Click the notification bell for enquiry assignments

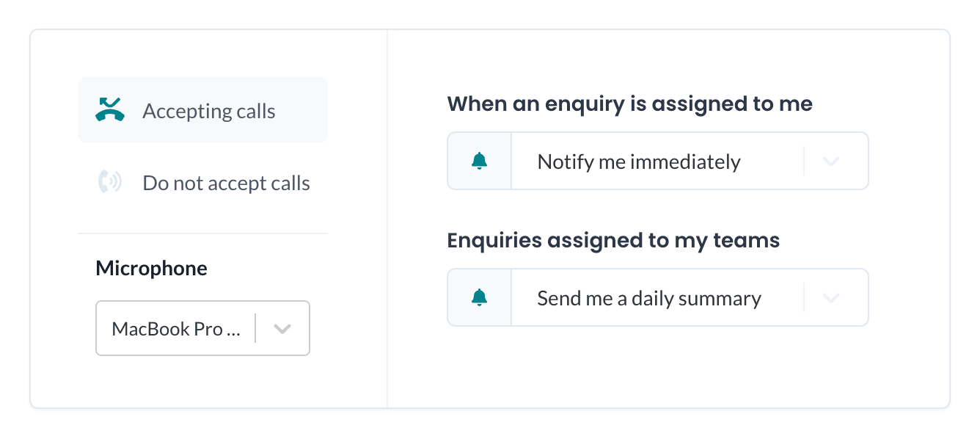pos(479,161)
